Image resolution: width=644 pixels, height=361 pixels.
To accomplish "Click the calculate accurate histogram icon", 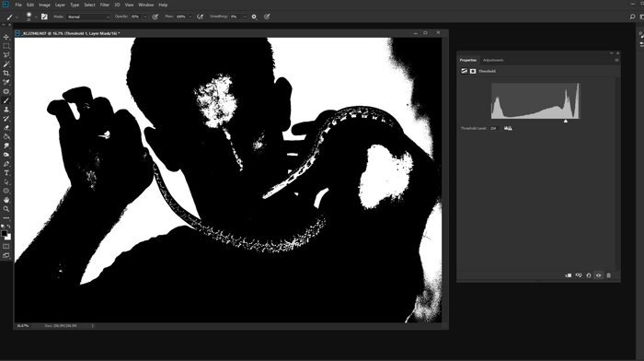I will pos(508,128).
